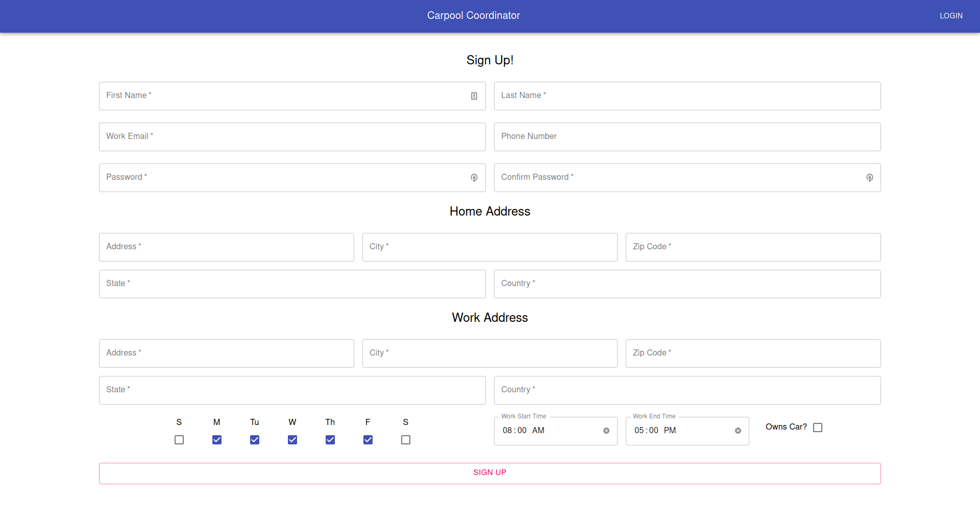980x520 pixels.
Task: Focus the Password field
Action: pyautogui.click(x=292, y=178)
